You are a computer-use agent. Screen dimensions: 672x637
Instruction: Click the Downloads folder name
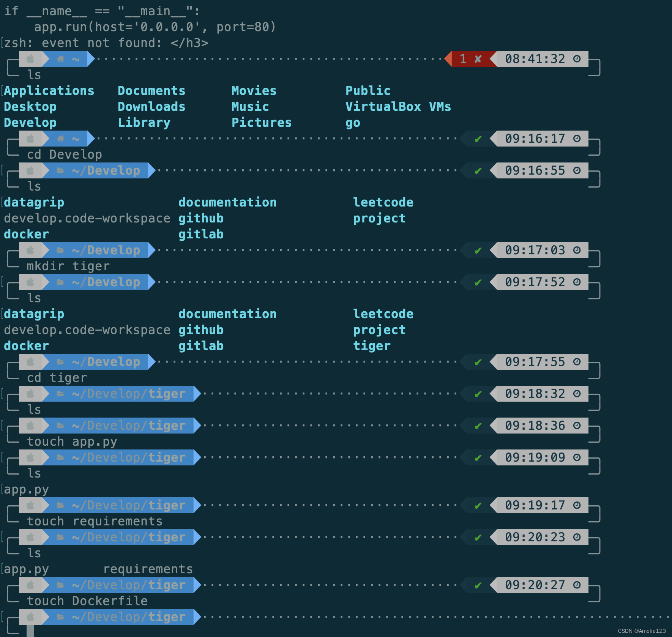click(151, 107)
